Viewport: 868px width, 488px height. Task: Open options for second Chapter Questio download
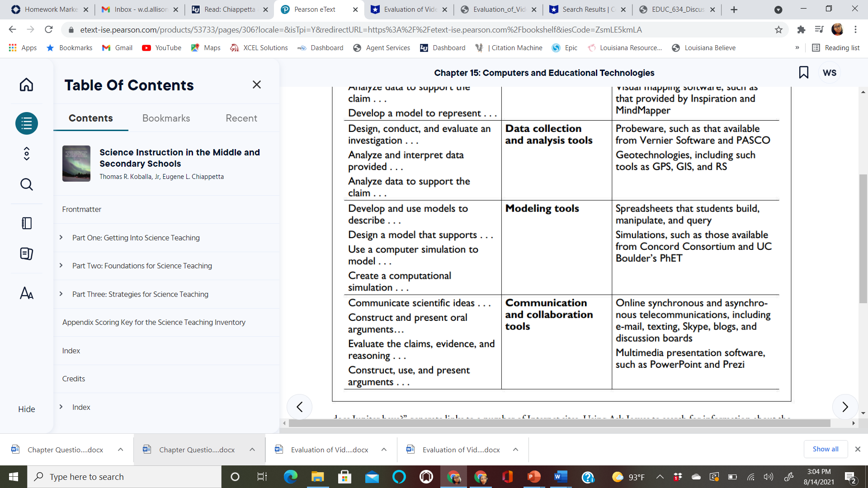(252, 450)
